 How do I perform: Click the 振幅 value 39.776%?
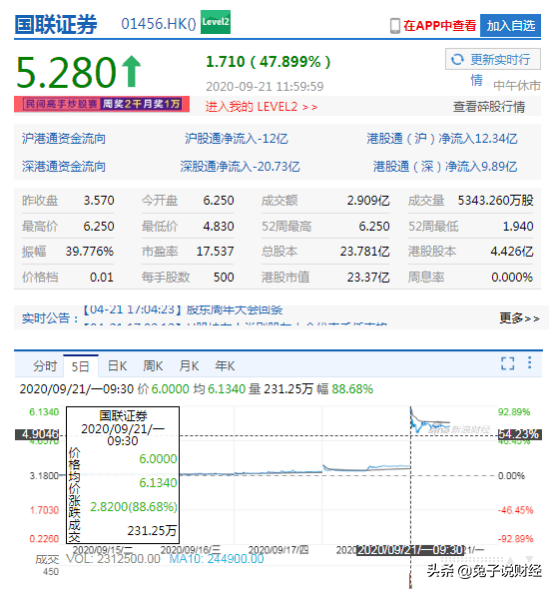pos(90,251)
